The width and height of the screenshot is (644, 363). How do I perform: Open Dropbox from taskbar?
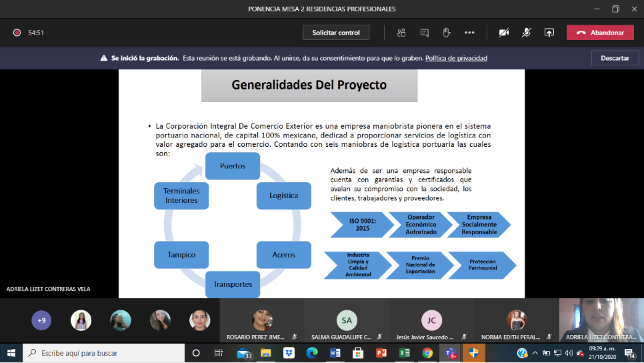click(289, 353)
